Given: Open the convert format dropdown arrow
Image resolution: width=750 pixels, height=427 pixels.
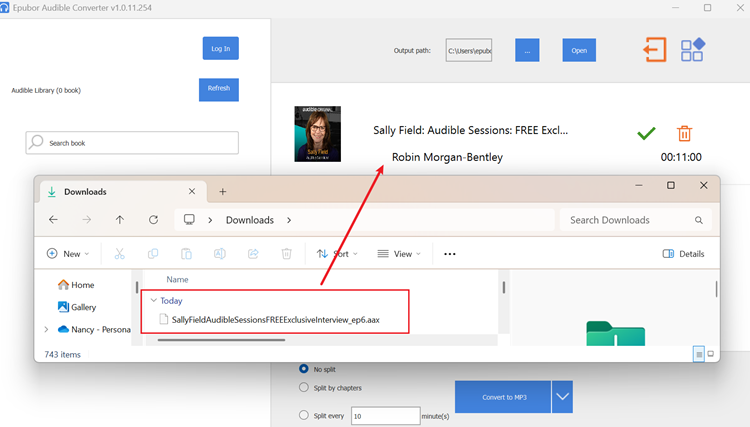Looking at the screenshot, I should [x=562, y=397].
